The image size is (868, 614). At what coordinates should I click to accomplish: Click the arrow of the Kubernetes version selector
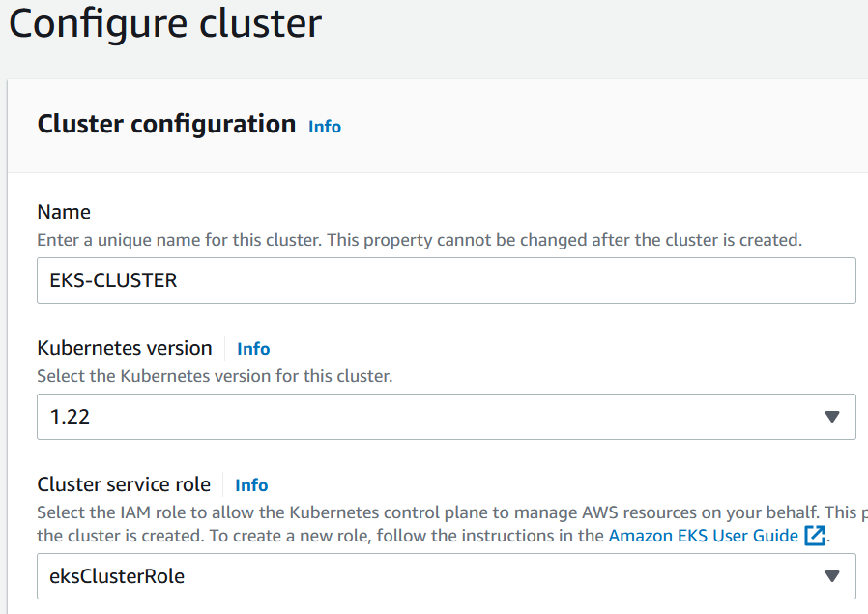tap(831, 417)
